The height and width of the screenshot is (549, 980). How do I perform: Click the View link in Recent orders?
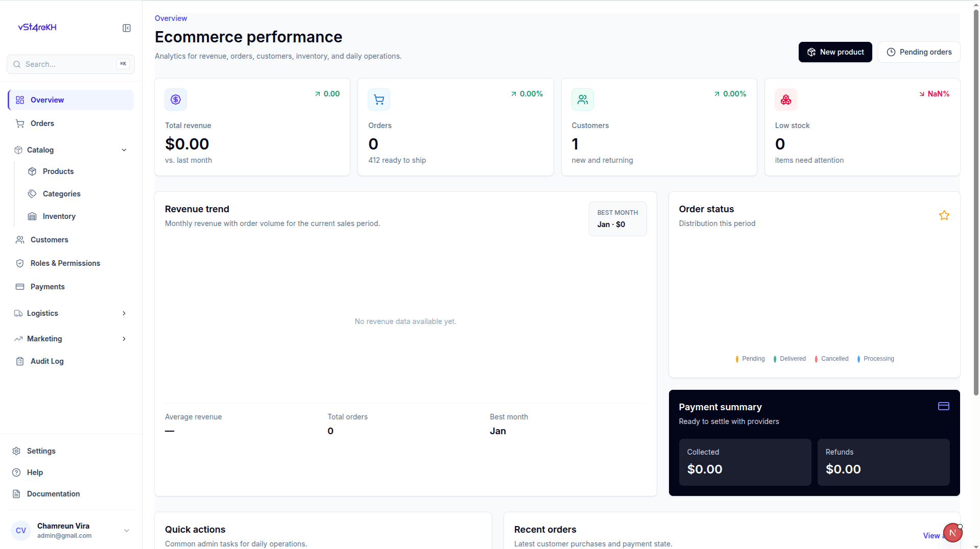932,536
